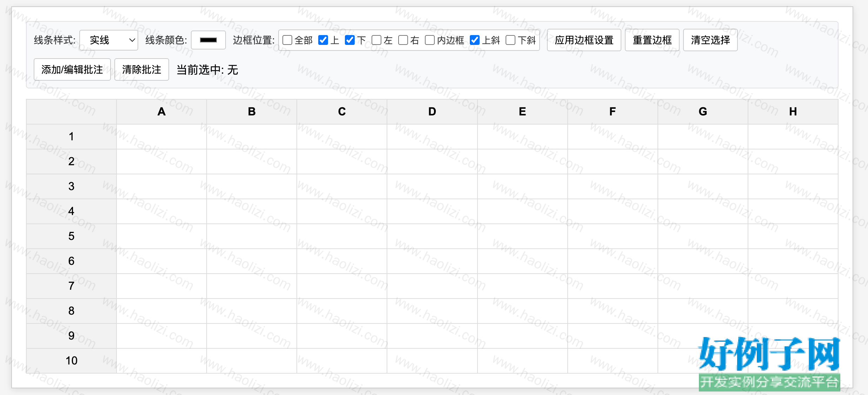
Task: Select row header 9
Action: click(72, 336)
